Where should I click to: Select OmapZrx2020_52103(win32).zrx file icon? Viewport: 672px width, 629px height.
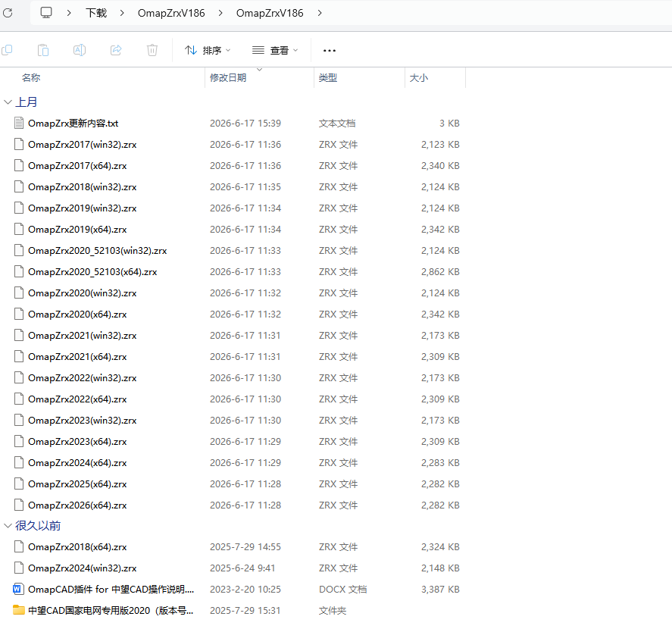(x=18, y=250)
